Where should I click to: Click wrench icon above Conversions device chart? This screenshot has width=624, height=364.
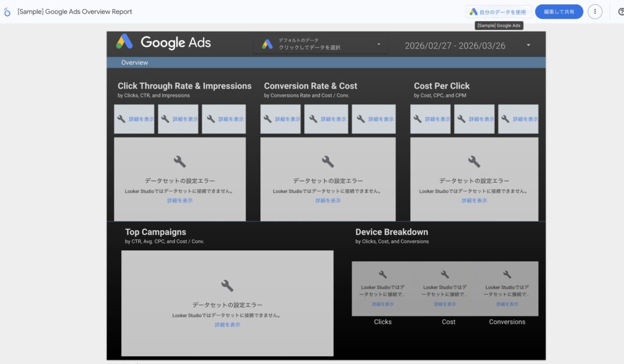[507, 275]
